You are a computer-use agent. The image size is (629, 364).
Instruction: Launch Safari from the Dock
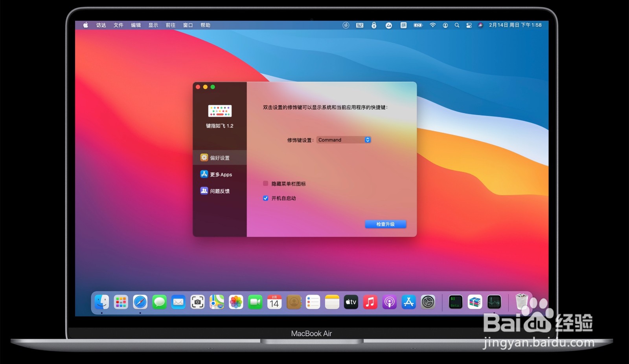click(140, 302)
